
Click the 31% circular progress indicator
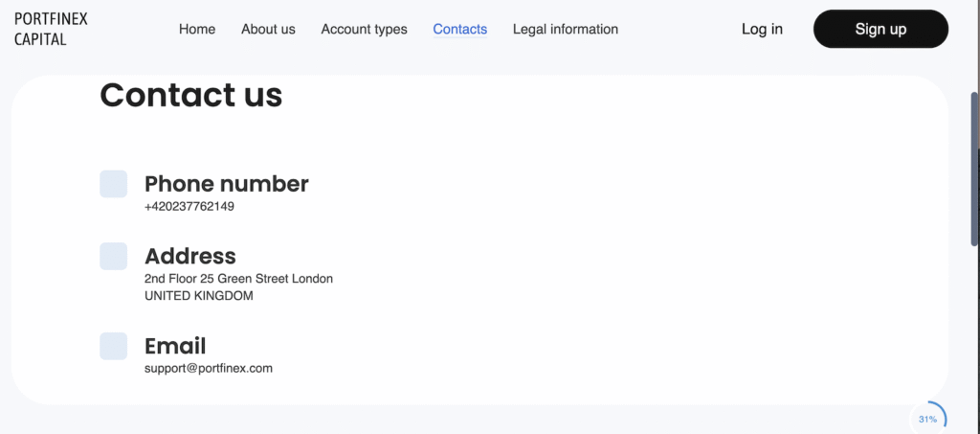[x=928, y=419]
